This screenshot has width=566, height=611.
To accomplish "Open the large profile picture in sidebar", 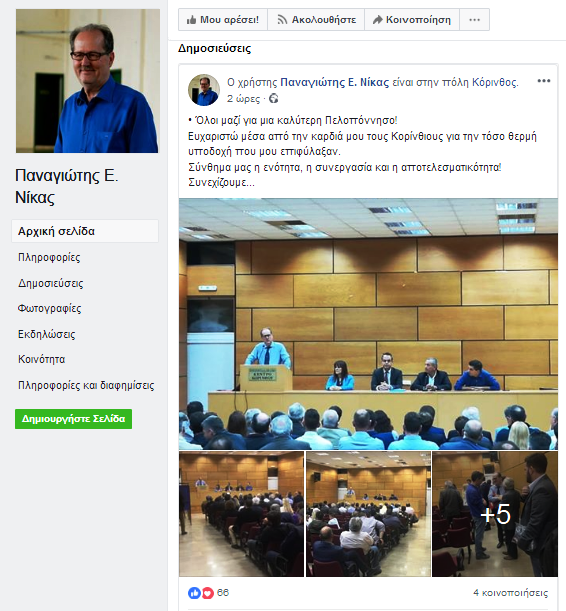I will pyautogui.click(x=88, y=81).
